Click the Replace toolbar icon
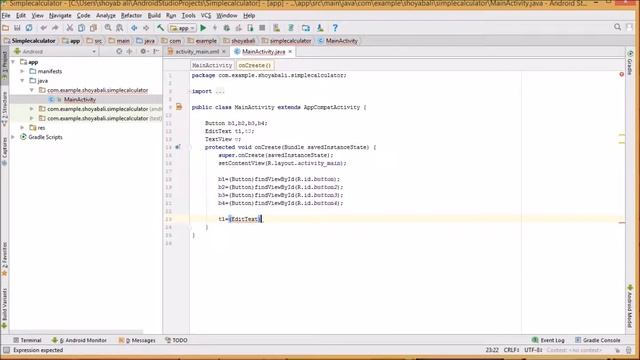 [x=120, y=28]
